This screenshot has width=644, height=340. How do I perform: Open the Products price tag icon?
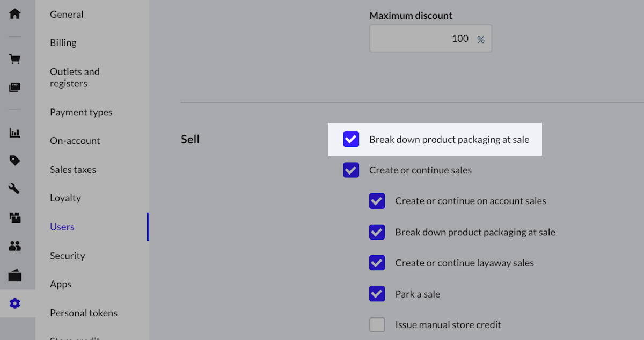click(15, 160)
